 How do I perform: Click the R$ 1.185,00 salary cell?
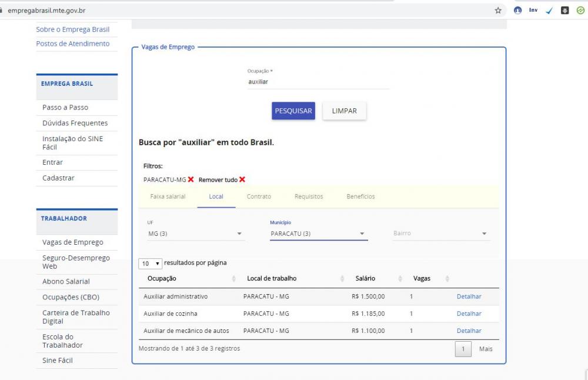point(368,314)
